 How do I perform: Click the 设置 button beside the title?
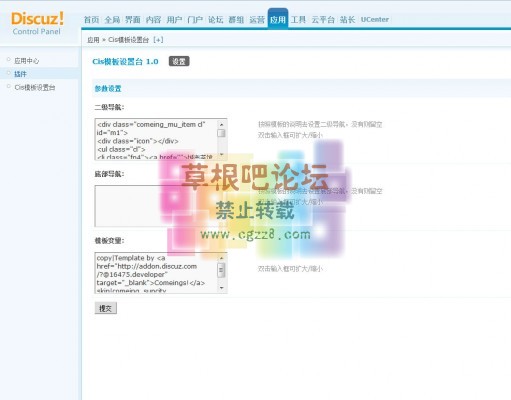tap(179, 61)
